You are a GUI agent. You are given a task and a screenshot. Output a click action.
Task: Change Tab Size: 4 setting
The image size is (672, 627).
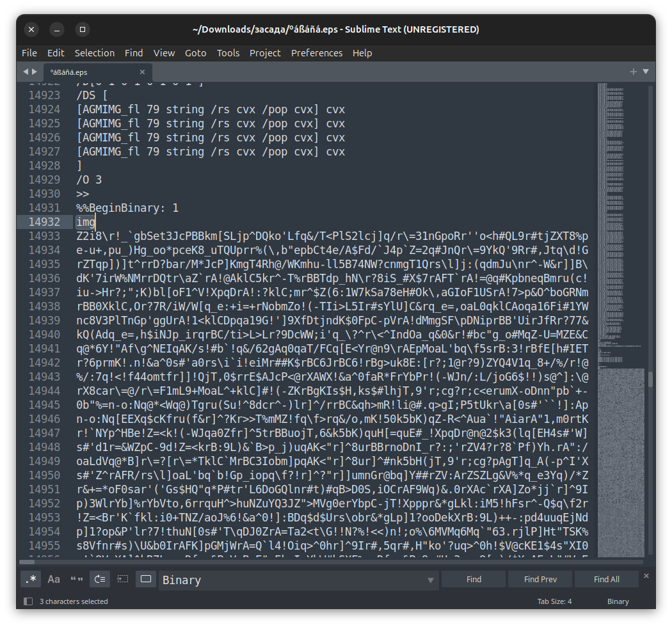tap(555, 601)
